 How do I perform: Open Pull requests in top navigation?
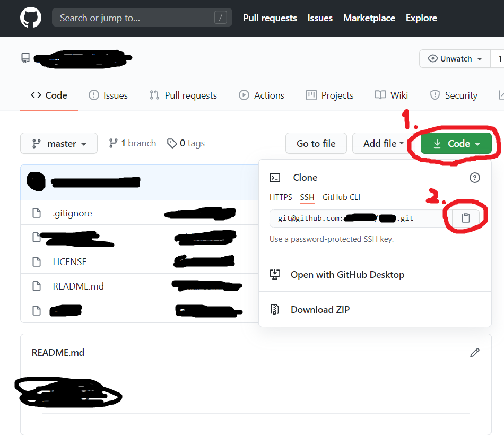click(270, 18)
